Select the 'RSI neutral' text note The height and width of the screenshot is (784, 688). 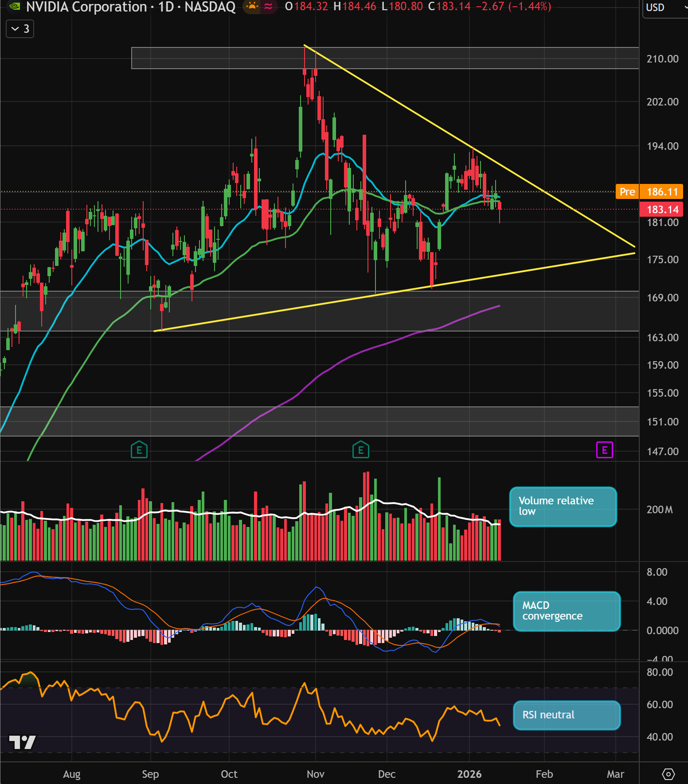click(567, 715)
